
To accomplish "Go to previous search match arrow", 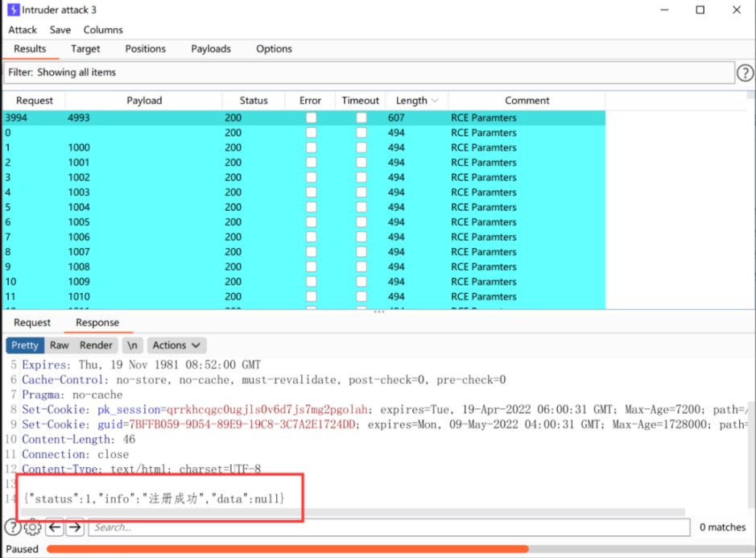I will click(x=55, y=527).
